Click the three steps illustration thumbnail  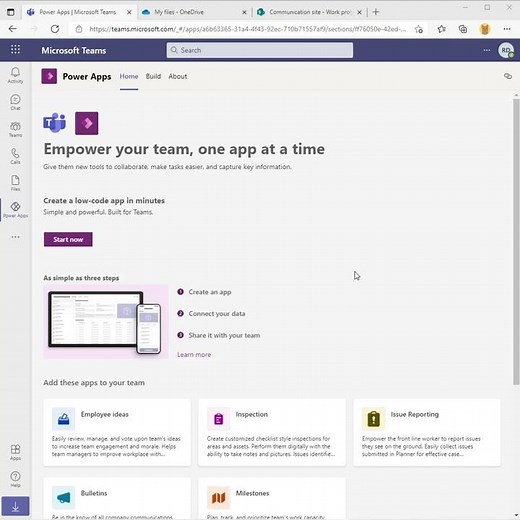[106, 322]
